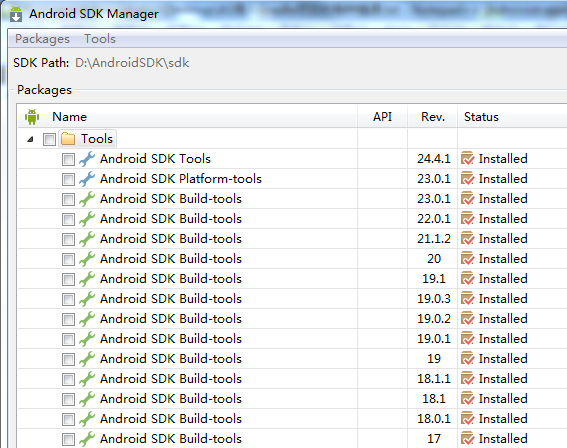
Task: Click green wrench icon of Build-tools 17
Action: click(x=87, y=439)
